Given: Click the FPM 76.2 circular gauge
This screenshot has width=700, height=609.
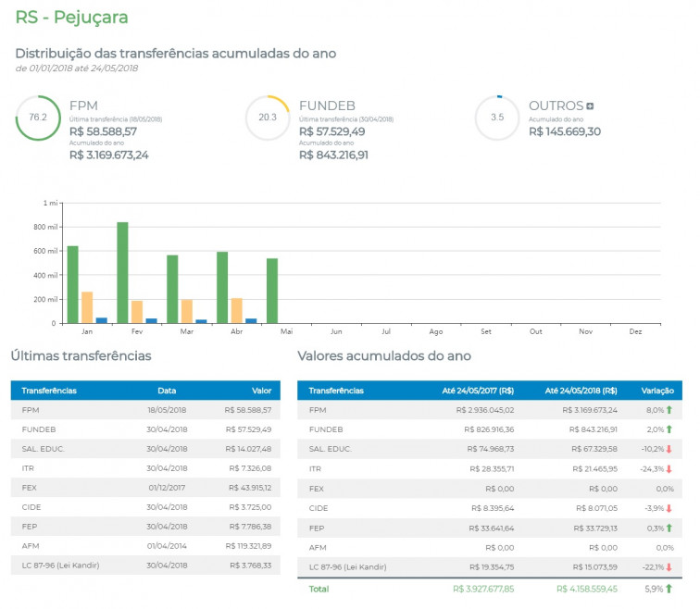Looking at the screenshot, I should (38, 118).
